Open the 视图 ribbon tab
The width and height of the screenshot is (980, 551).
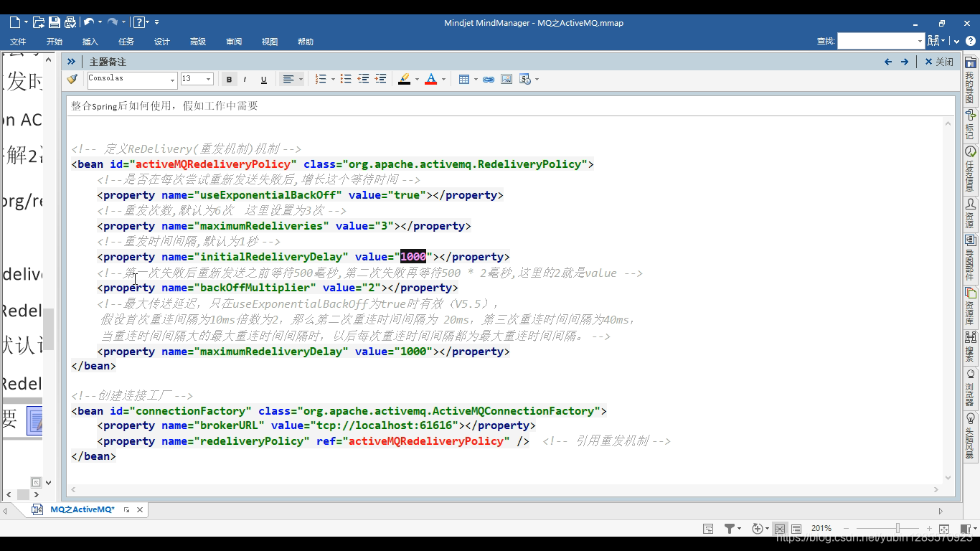[x=270, y=42]
